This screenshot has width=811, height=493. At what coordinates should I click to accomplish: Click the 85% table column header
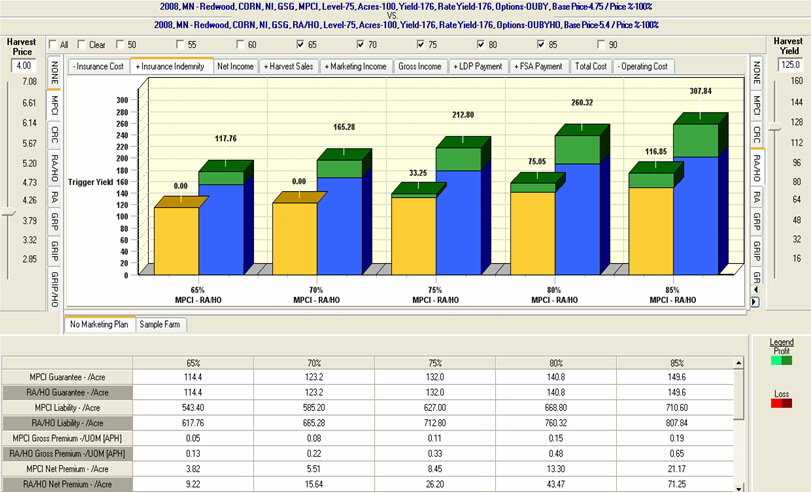click(677, 363)
